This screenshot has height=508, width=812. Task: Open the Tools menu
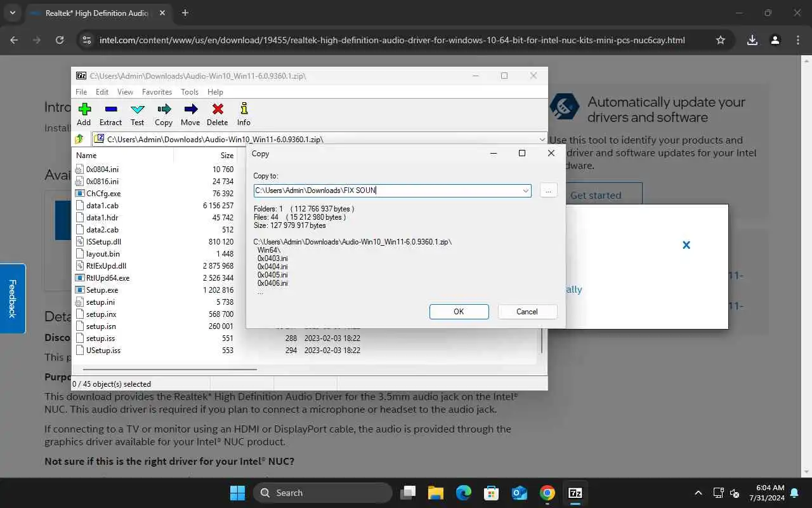(x=190, y=92)
